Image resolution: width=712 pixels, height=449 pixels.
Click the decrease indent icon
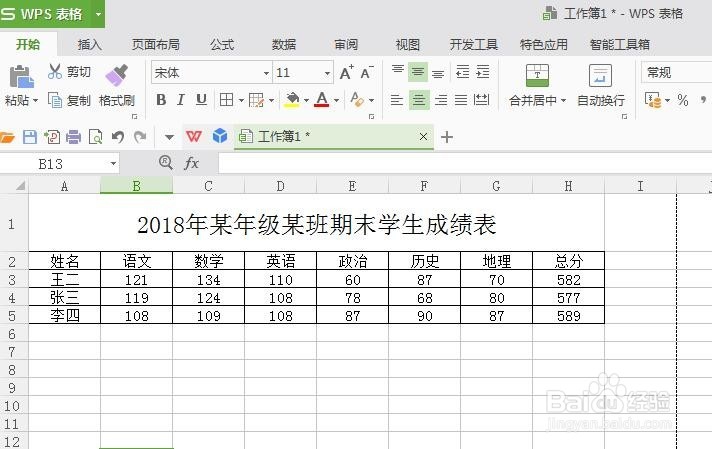463,72
